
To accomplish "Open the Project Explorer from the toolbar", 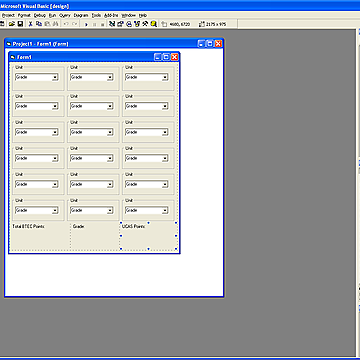I will (112, 24).
